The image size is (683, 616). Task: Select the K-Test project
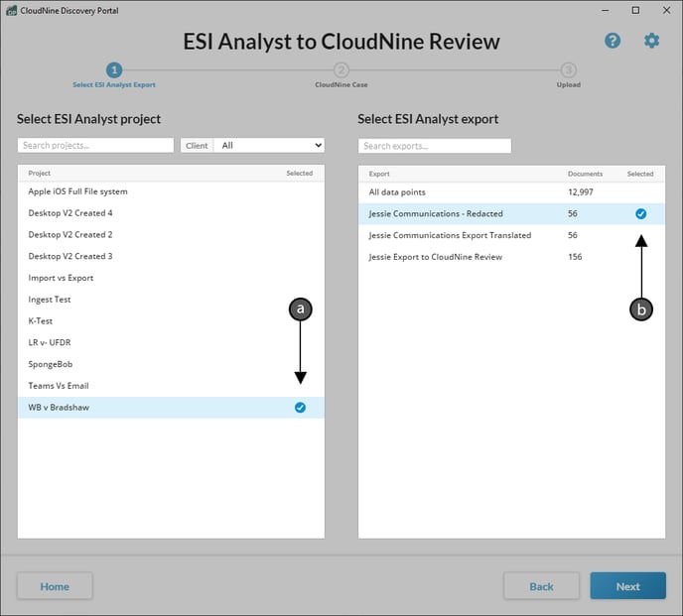tap(171, 320)
